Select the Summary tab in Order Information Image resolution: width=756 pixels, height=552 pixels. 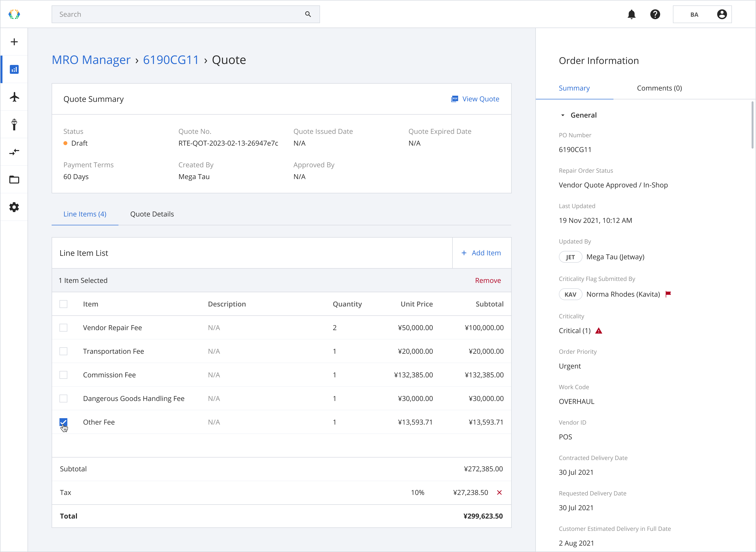click(x=574, y=88)
